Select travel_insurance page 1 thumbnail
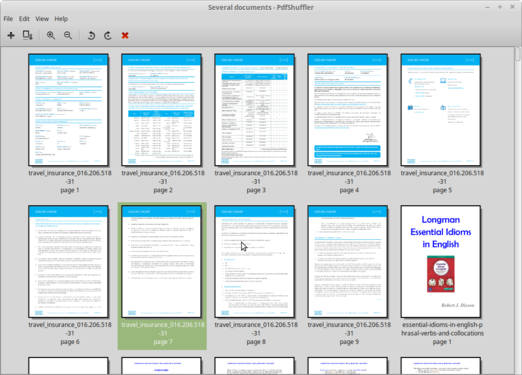Screen dimensions: 522x375 tap(69, 110)
